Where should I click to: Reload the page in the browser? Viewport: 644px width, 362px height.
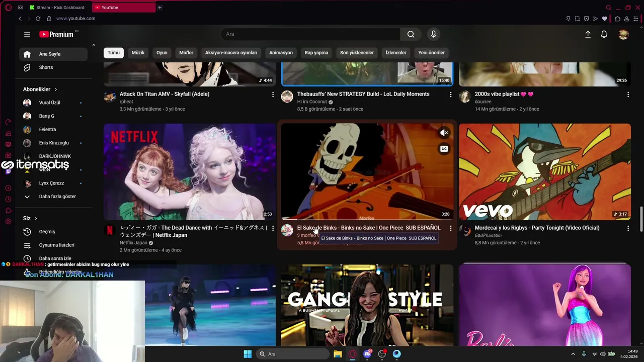(38, 19)
